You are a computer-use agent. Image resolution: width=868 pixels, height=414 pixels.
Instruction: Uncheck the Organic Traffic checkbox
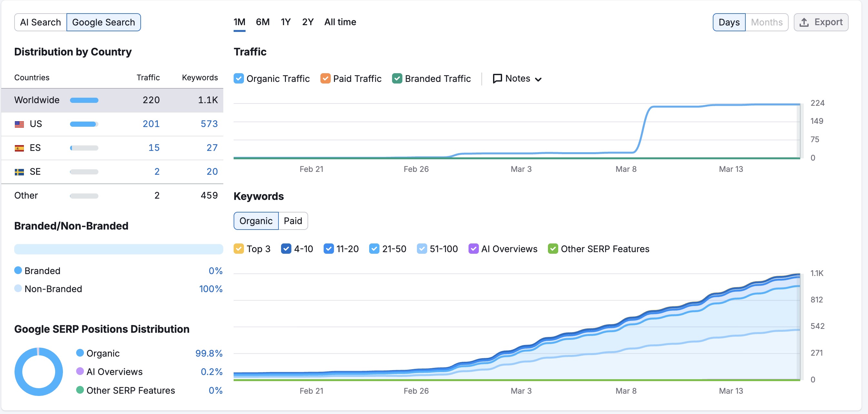[x=238, y=79]
